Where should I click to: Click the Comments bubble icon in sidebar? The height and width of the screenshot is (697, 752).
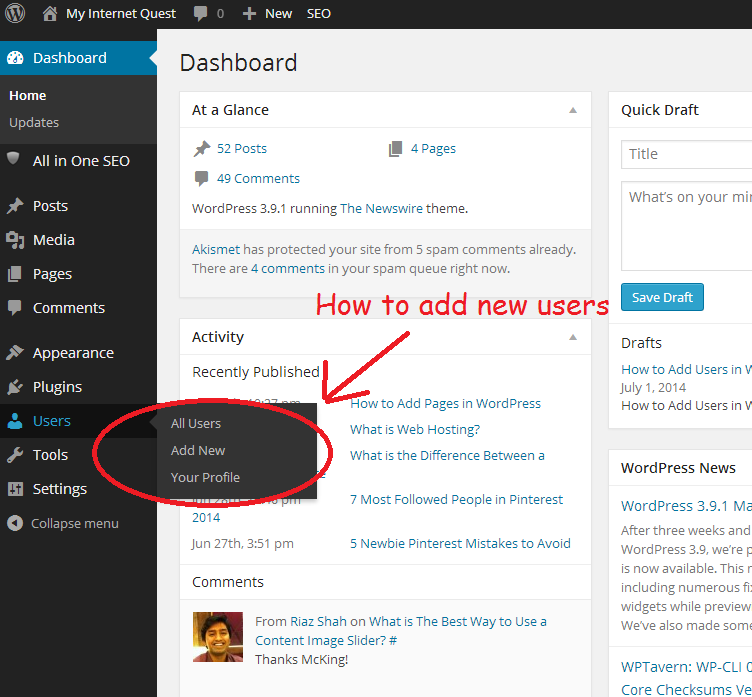14,307
